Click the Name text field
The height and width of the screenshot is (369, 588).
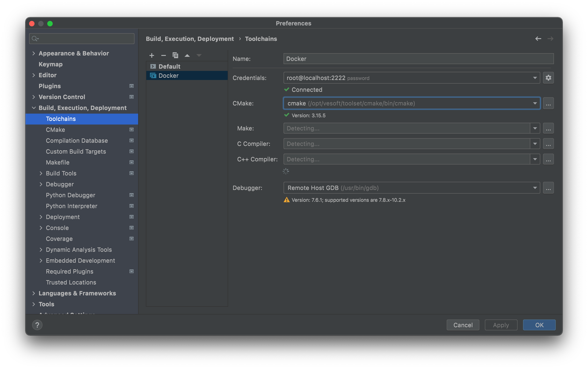pyautogui.click(x=418, y=59)
